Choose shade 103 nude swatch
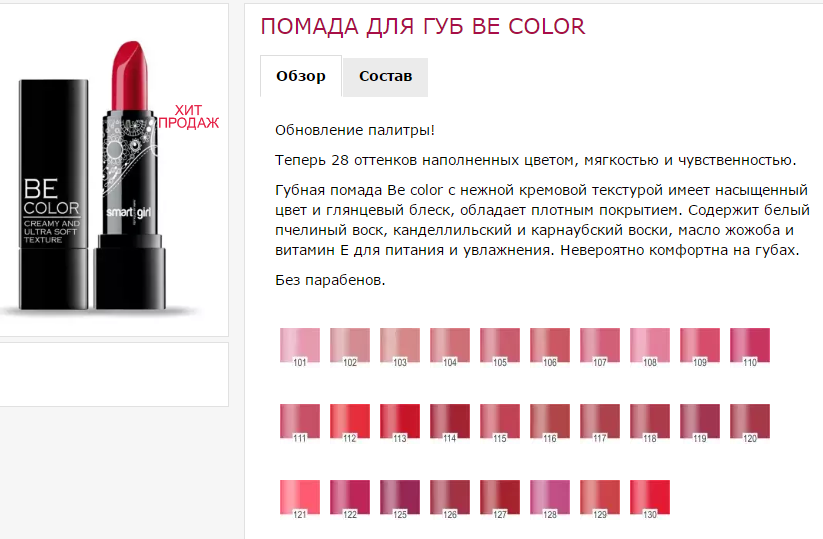The height and width of the screenshot is (539, 823). coord(400,346)
